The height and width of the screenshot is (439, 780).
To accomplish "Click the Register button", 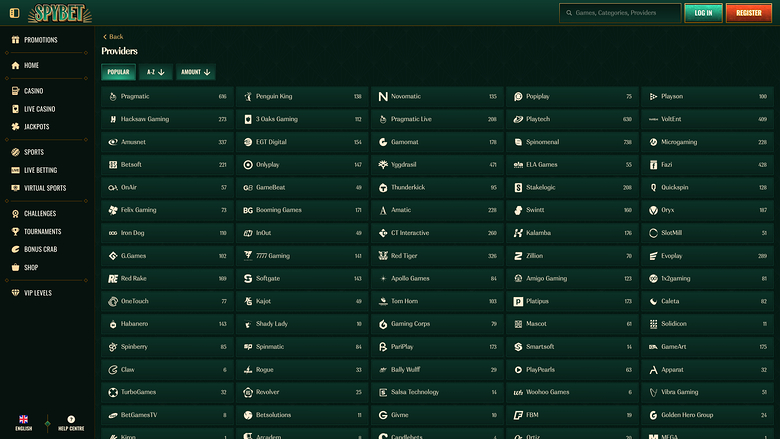I will click(x=749, y=13).
